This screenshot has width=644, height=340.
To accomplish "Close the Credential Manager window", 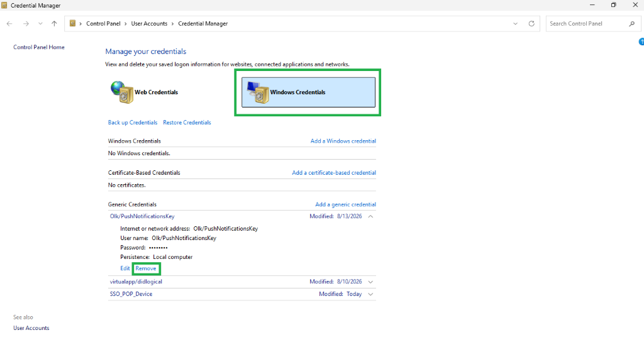I will point(635,5).
